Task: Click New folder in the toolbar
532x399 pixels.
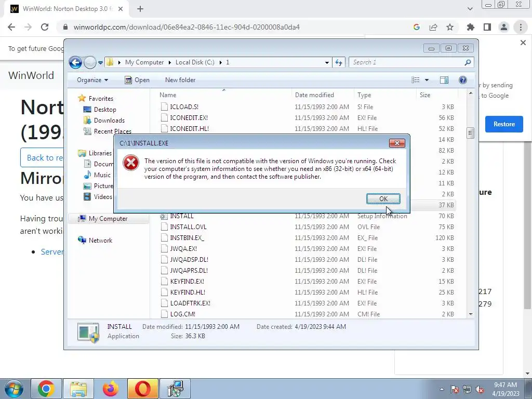Action: (180, 80)
